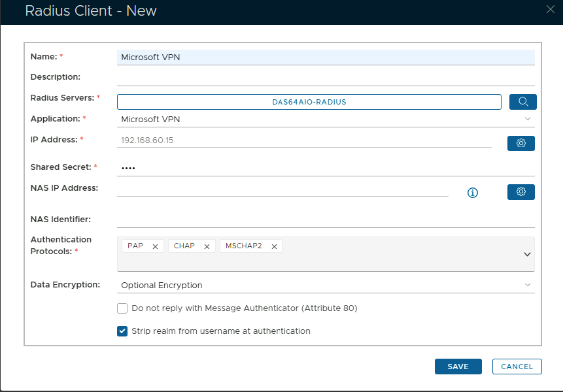Click the Radius Servers search magnifier icon

tap(522, 102)
